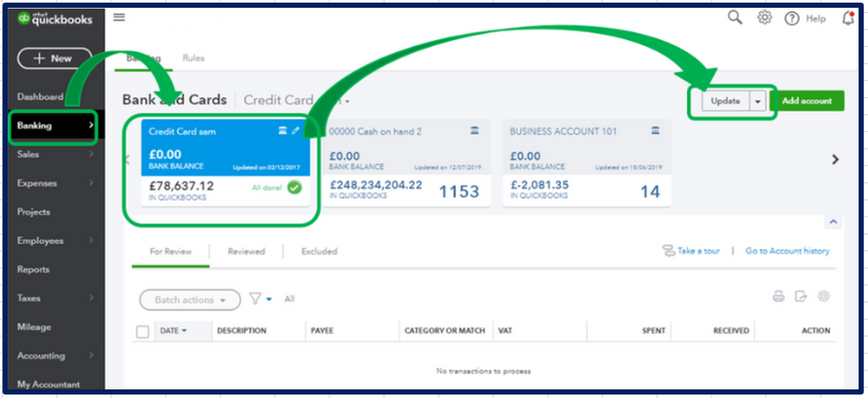Open the settings gear icon
This screenshot has height=398, width=868.
click(765, 17)
